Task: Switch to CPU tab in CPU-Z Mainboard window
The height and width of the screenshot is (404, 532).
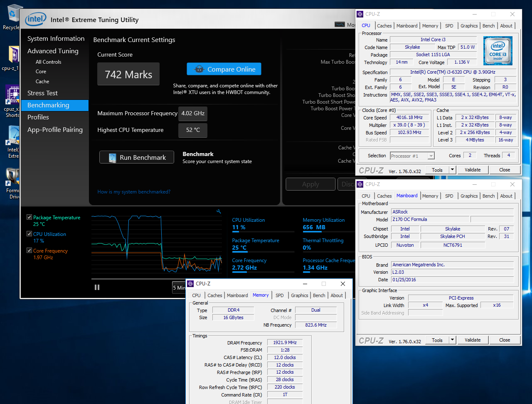Action: click(366, 196)
